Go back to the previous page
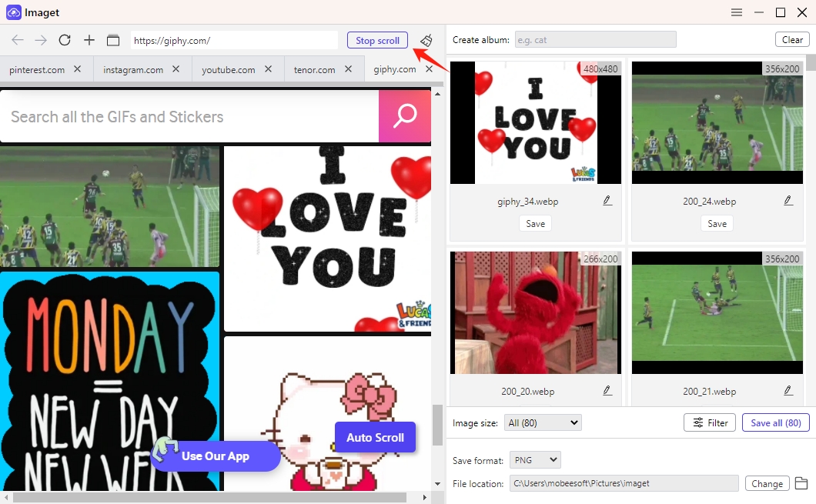The width and height of the screenshot is (816, 504). pyautogui.click(x=18, y=40)
